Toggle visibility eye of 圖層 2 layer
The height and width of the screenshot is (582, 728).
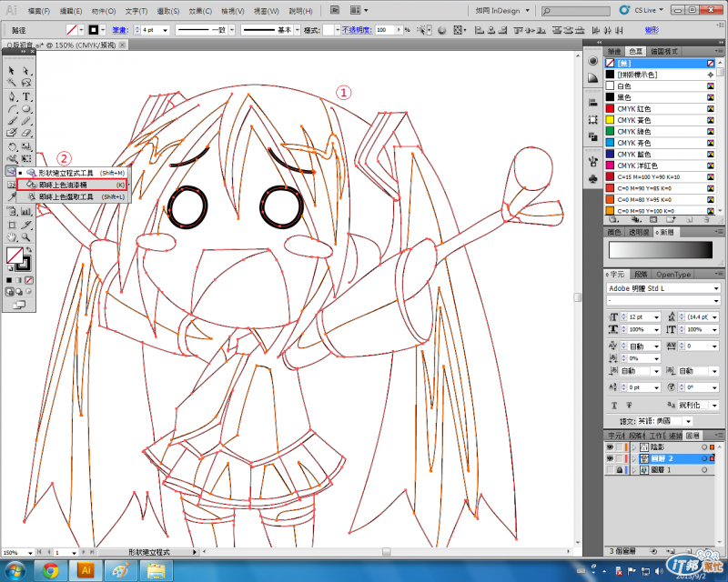pyautogui.click(x=610, y=458)
